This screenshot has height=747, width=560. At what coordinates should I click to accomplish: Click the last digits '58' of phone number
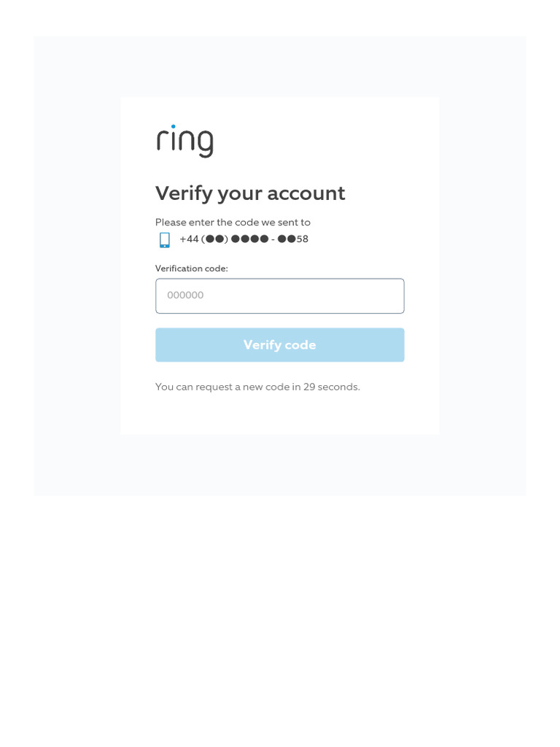pos(303,239)
